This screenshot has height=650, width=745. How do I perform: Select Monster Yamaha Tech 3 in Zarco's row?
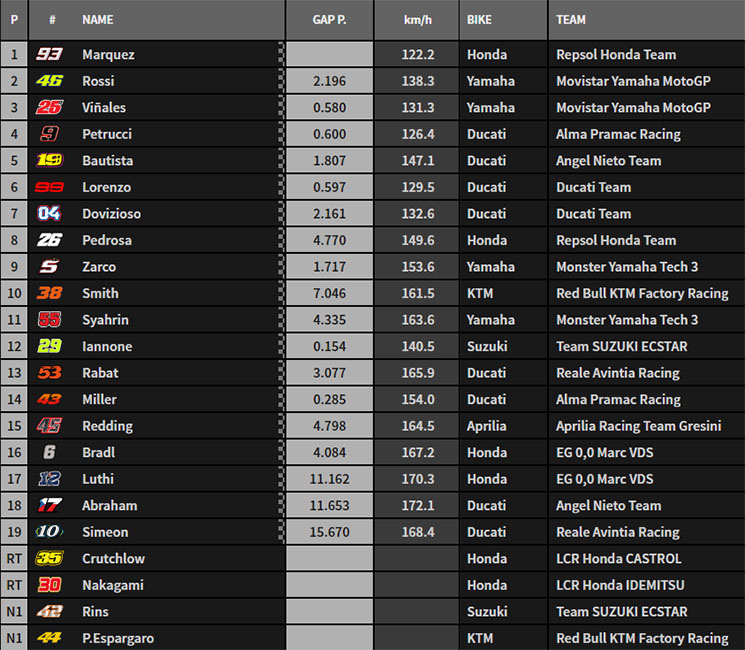tap(627, 267)
